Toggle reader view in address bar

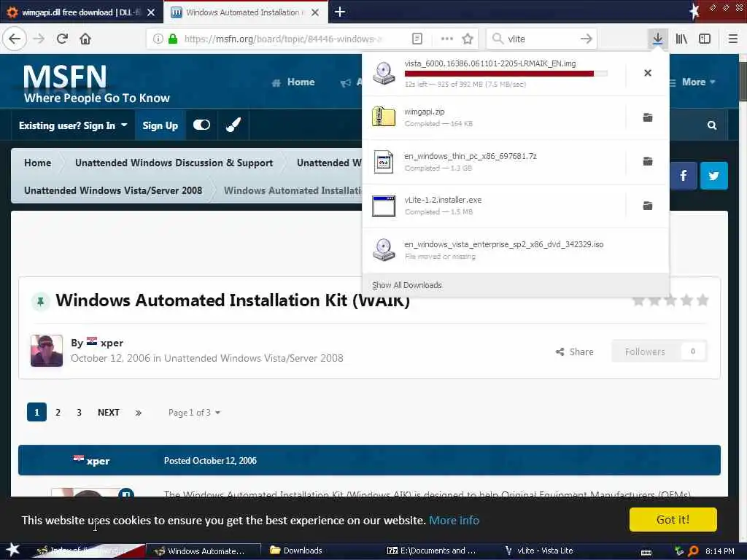(417, 39)
